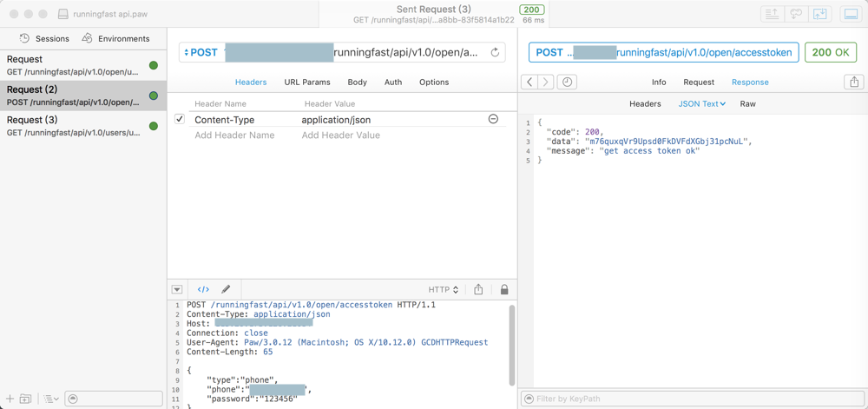
Task: Open response history clock icon
Action: tap(568, 82)
